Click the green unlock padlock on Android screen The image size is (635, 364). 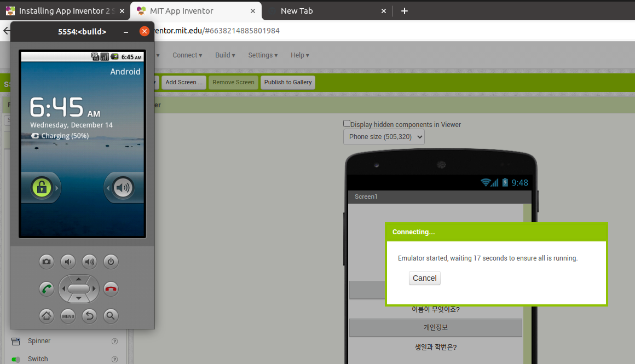click(x=41, y=187)
